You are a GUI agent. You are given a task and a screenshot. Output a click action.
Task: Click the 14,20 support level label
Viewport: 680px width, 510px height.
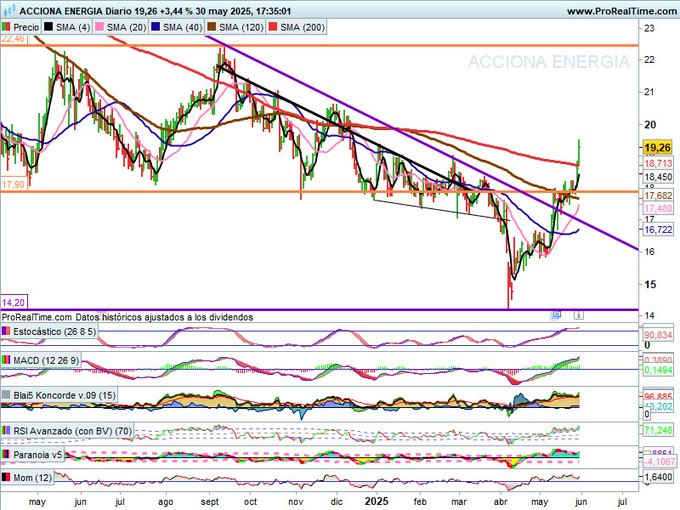tap(13, 302)
